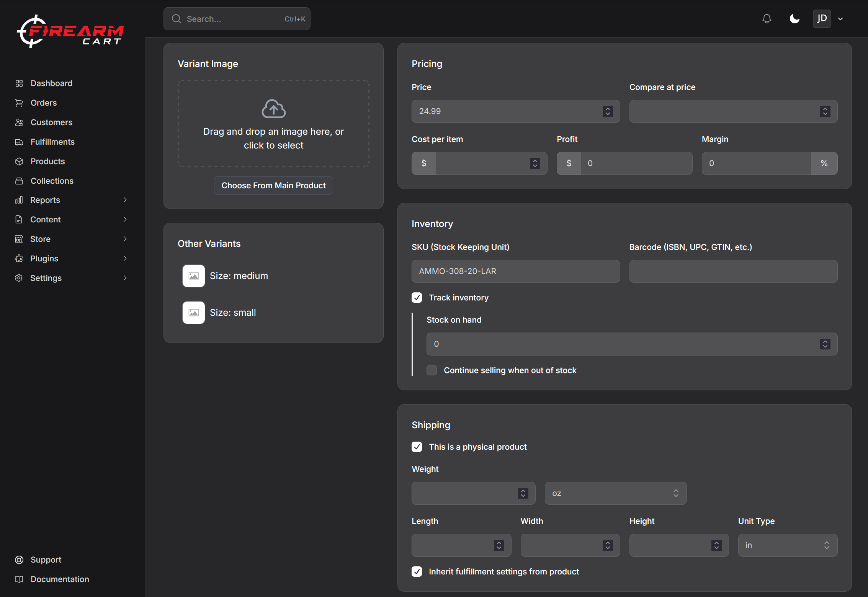Click the search magnifier icon
This screenshot has width=868, height=597.
177,19
